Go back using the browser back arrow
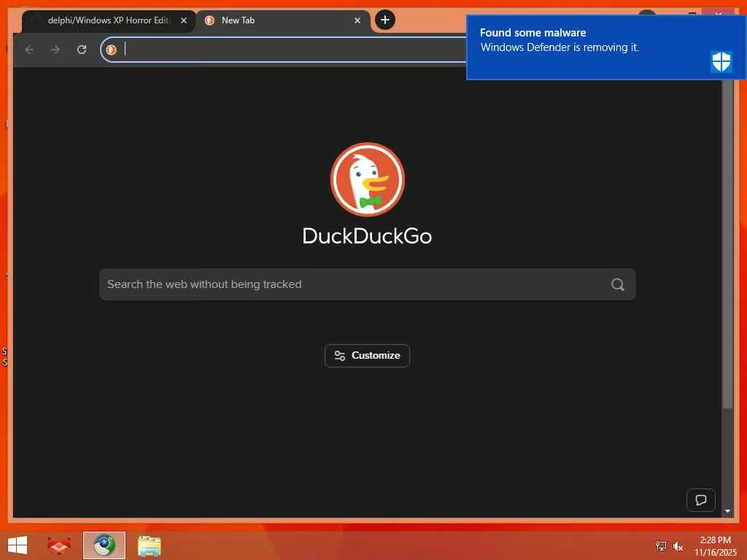Screen dimensions: 747x560 (x=29, y=50)
